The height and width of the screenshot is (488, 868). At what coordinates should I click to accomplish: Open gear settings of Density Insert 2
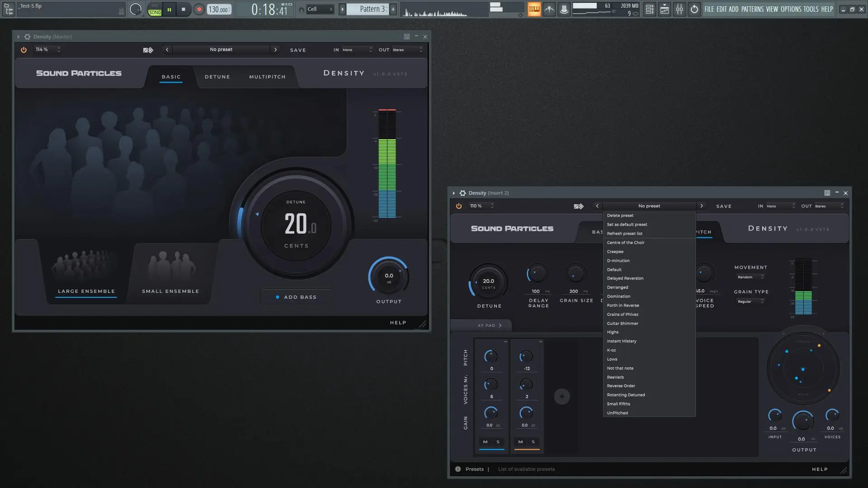click(x=462, y=193)
